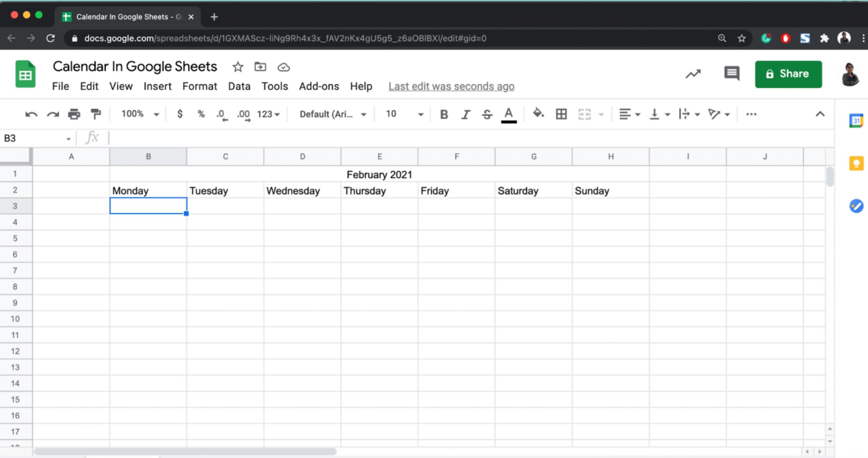
Task: Toggle italic formatting
Action: (x=466, y=114)
